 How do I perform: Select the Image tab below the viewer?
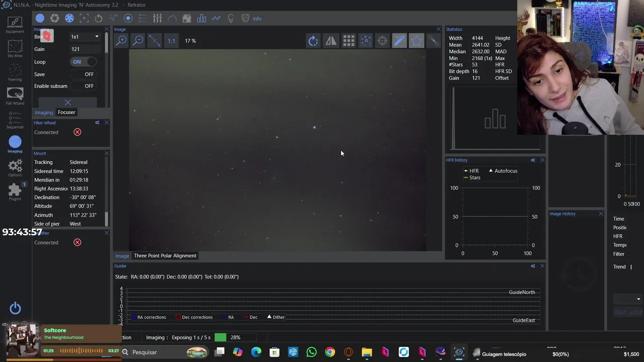[x=122, y=255]
